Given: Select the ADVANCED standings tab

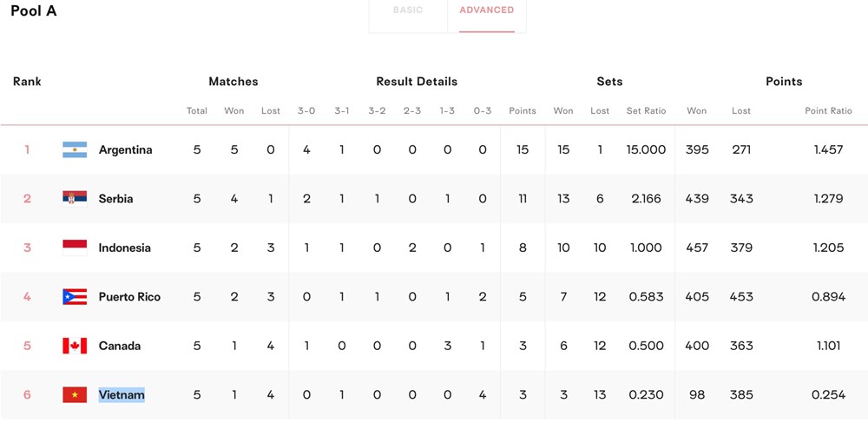Looking at the screenshot, I should (x=487, y=10).
